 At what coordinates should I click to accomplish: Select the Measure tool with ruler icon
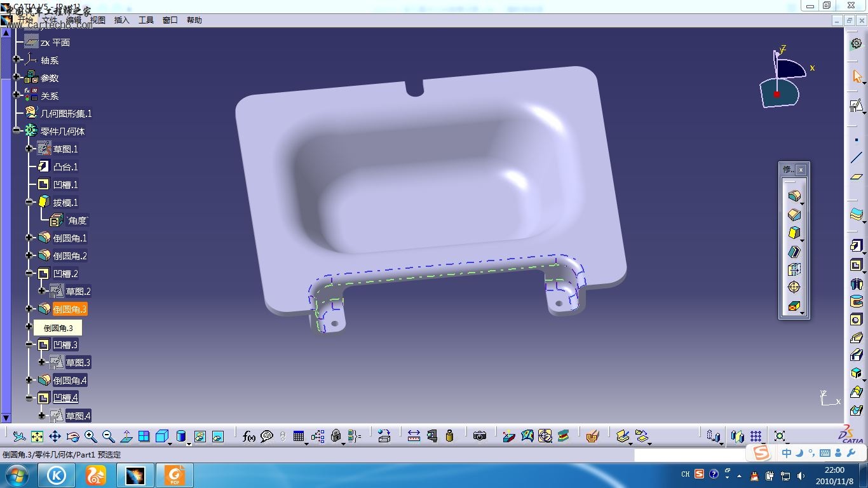(x=412, y=437)
